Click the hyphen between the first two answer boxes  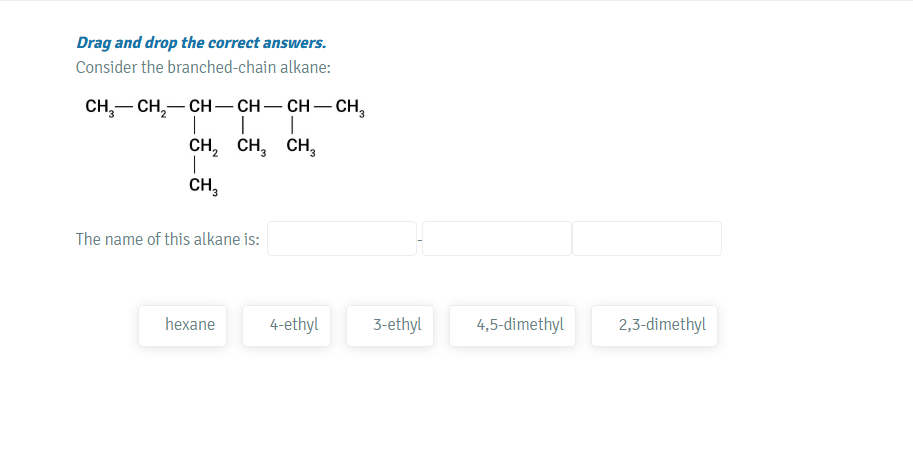[x=419, y=240]
